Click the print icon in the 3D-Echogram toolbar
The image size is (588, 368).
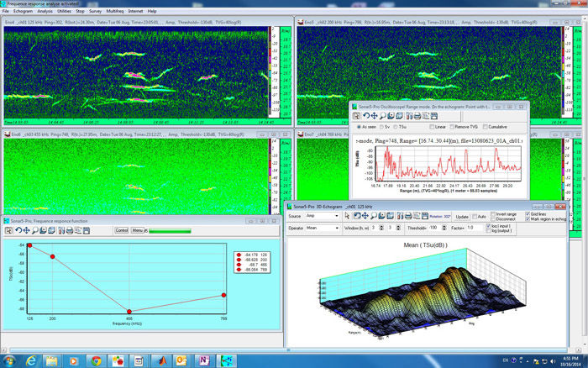408,216
